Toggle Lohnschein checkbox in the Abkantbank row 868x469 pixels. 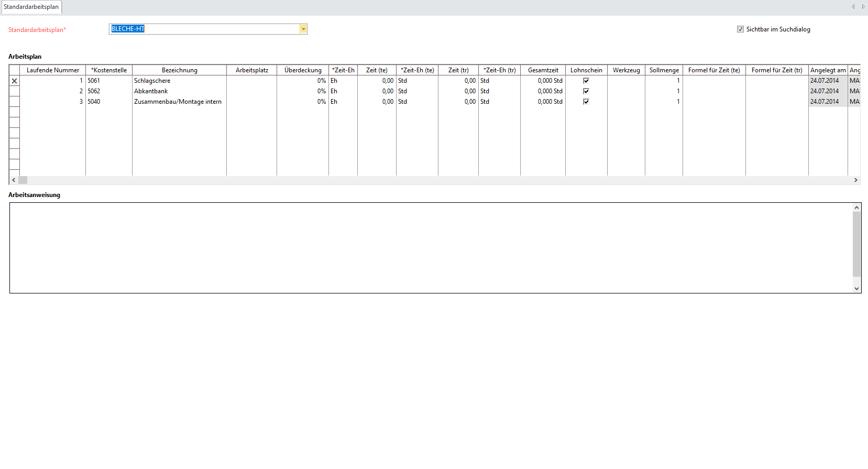coord(586,91)
